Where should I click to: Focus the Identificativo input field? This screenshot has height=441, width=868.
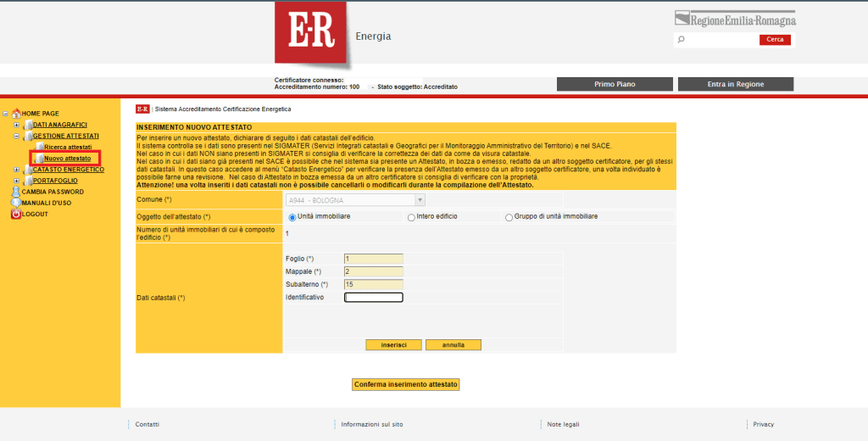[x=374, y=298]
